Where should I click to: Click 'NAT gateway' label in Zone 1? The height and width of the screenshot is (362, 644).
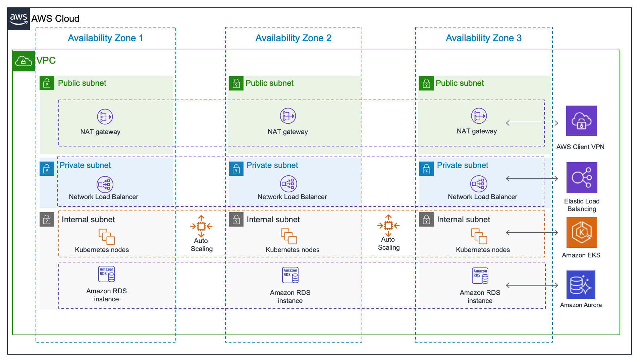pos(100,132)
